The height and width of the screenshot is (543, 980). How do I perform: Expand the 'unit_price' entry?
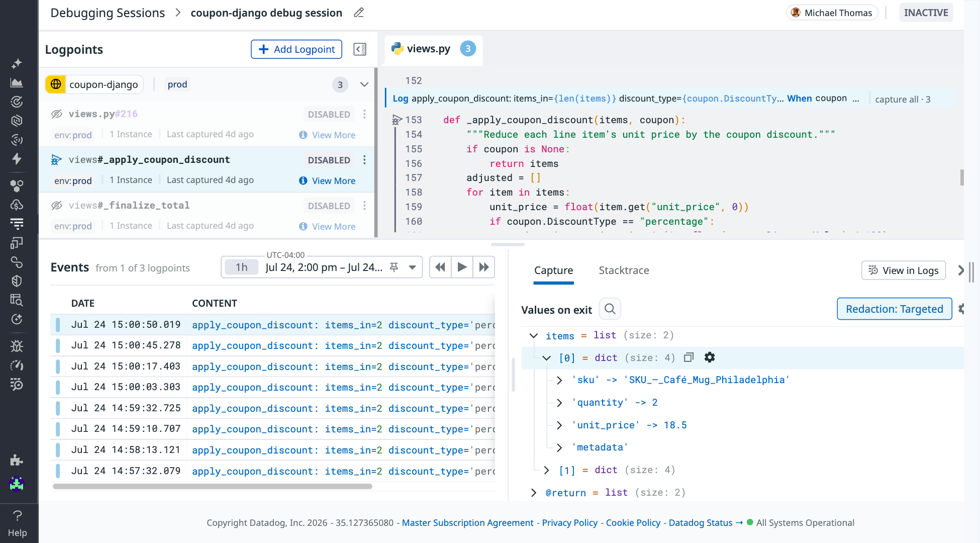tap(559, 425)
